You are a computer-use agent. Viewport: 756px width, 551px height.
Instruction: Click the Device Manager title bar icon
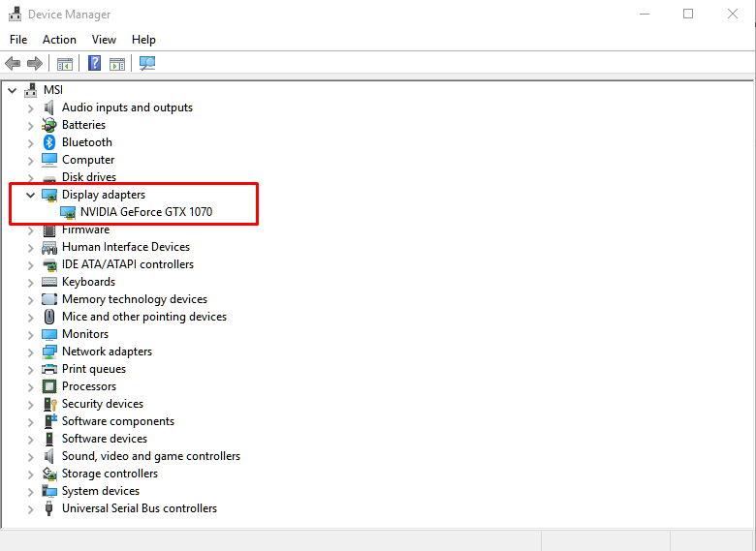[16, 14]
